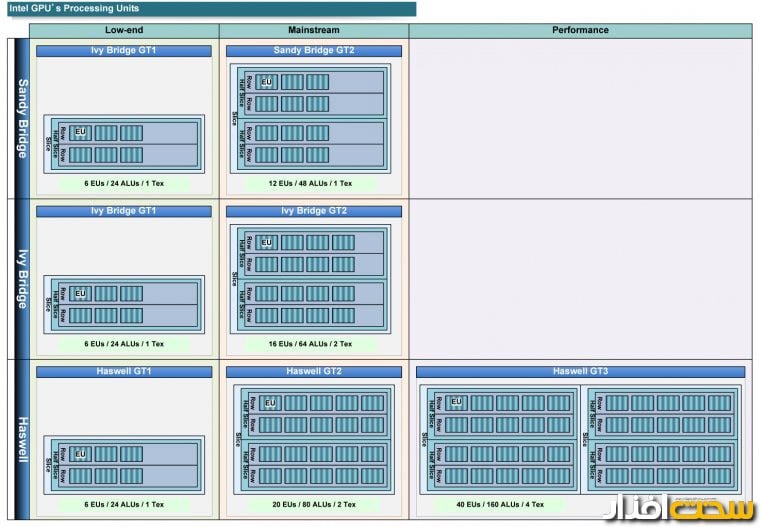Image resolution: width=761 pixels, height=527 pixels.
Task: Click "6 EUs / 24 ALUs / 1 Tex" in Sandy Bridge row
Action: point(124,183)
